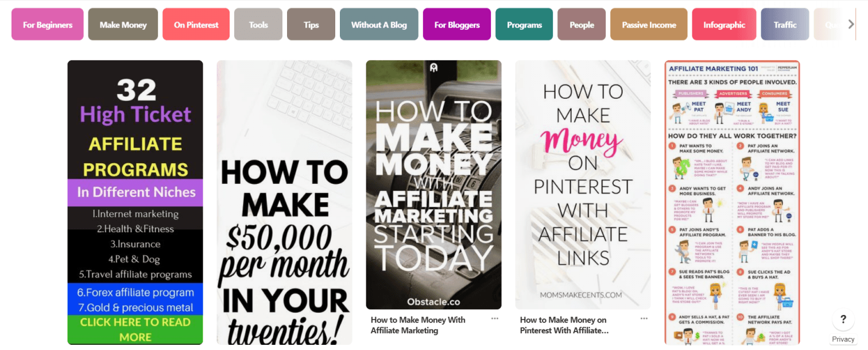Select the purple 'For Bloggers' chip
The image size is (868, 350).
(x=457, y=24)
